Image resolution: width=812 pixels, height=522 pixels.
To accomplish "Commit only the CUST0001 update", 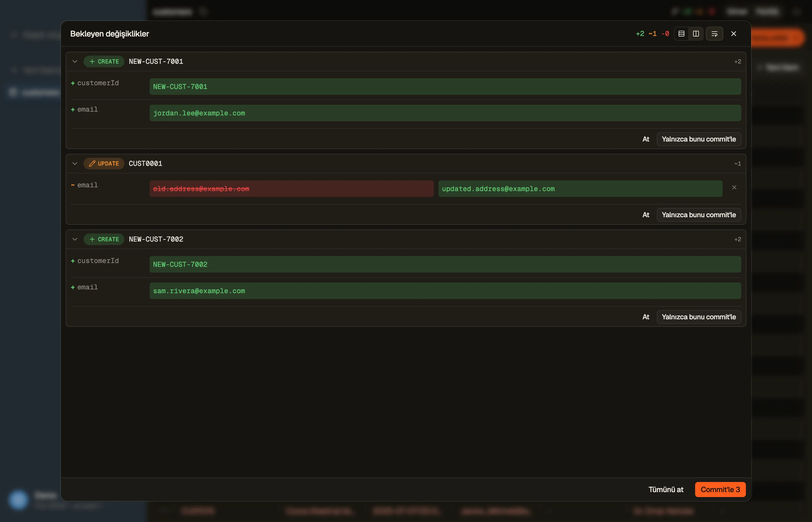I will pos(699,215).
